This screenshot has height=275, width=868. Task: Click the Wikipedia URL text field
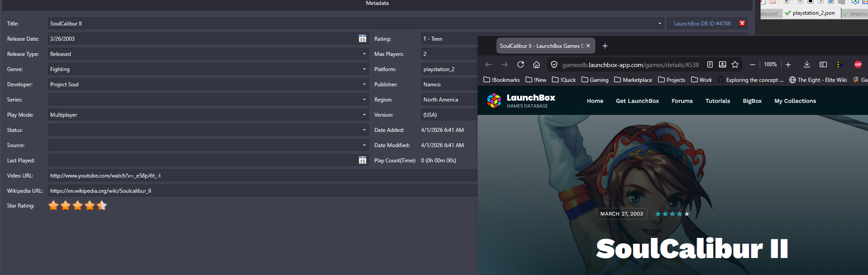coord(260,191)
